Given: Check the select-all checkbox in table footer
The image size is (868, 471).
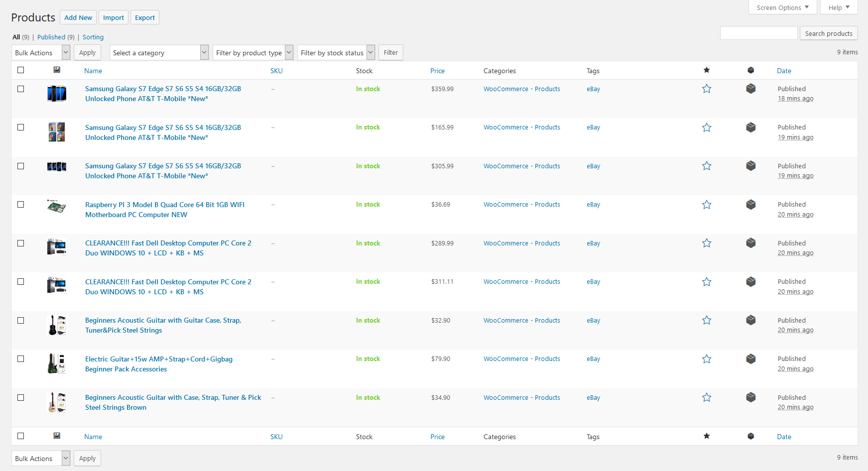Looking at the screenshot, I should pos(20,436).
